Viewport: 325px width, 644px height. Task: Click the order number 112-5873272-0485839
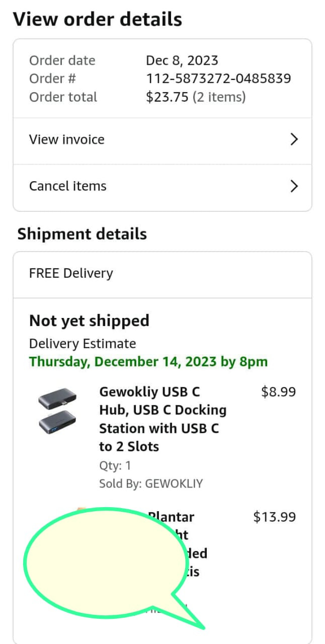pos(218,79)
